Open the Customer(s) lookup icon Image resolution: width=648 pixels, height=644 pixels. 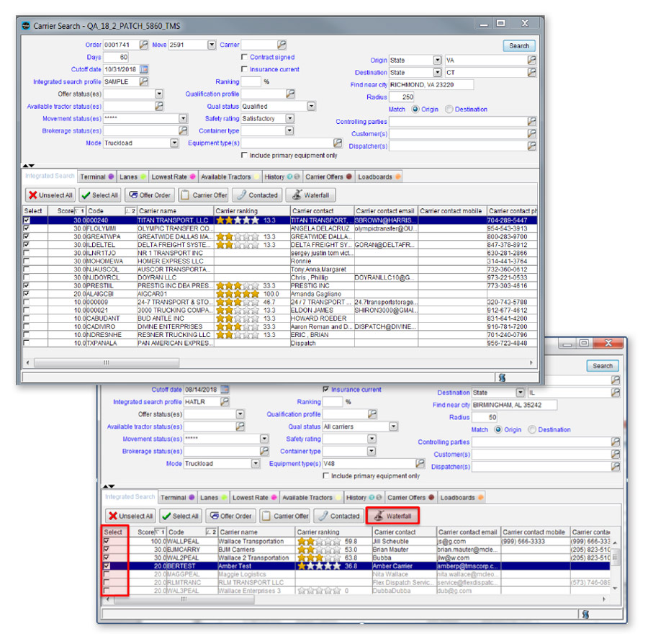pos(532,133)
